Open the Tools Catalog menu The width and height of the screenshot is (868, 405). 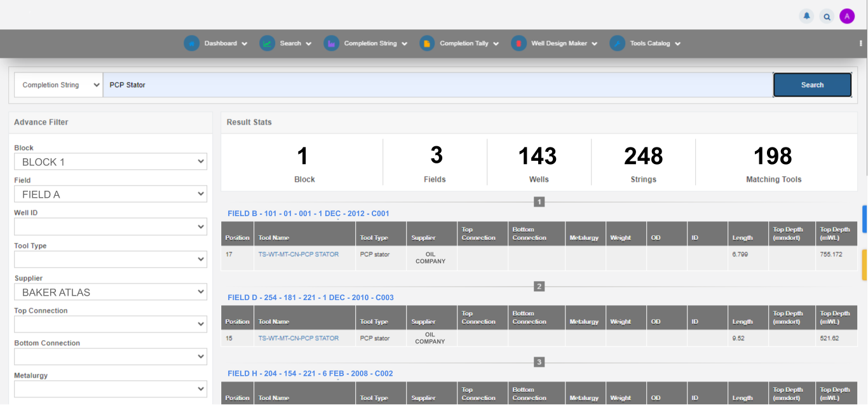click(655, 43)
